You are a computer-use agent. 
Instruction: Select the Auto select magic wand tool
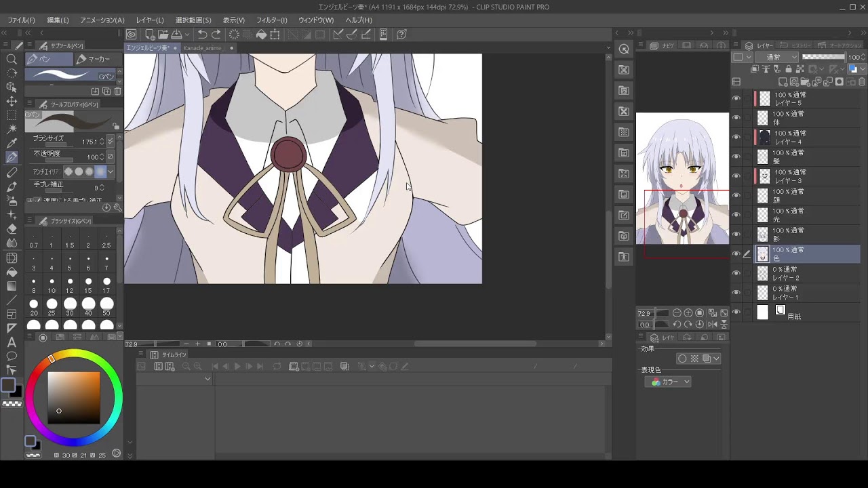pos(12,129)
